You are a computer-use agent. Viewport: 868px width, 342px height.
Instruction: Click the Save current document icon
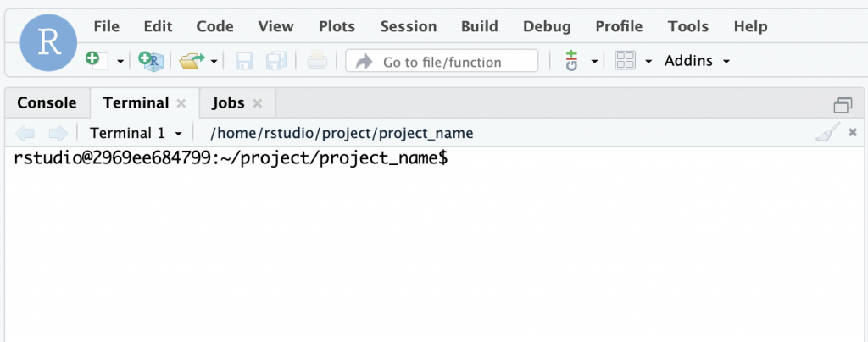pyautogui.click(x=244, y=61)
